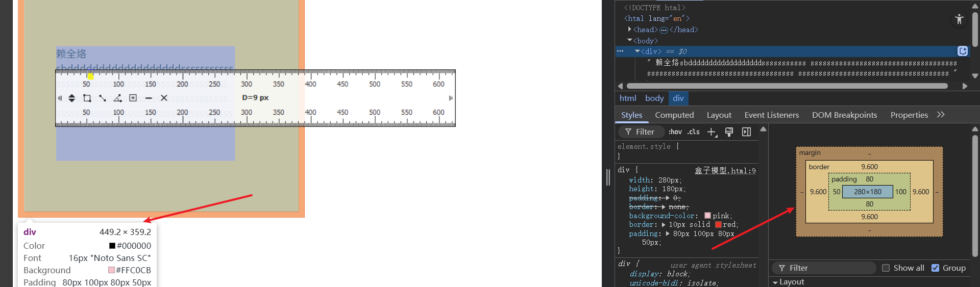Collapse the Layout group in computed pane
Viewport: 980px width, 287px height.
coord(775,282)
